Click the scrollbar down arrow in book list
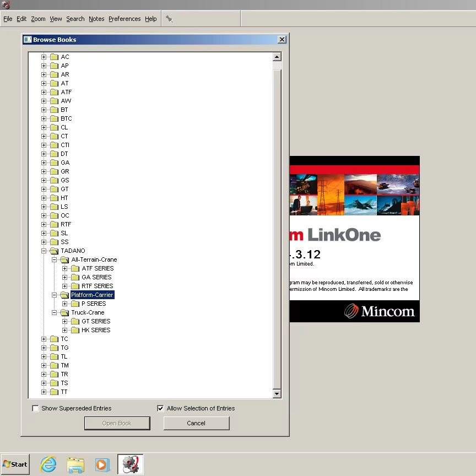The width and height of the screenshot is (476, 476). click(277, 394)
